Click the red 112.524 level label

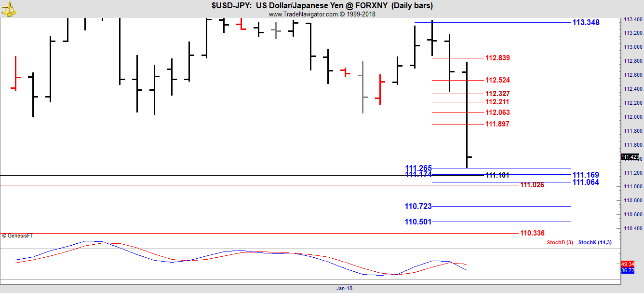(497, 80)
